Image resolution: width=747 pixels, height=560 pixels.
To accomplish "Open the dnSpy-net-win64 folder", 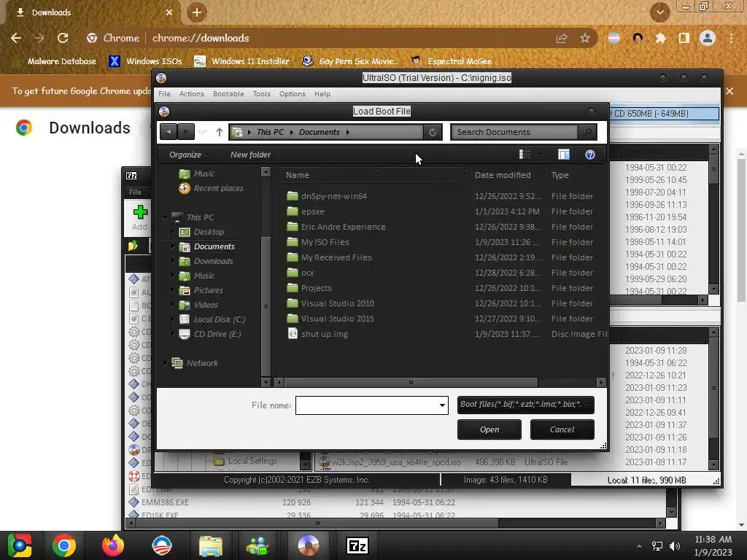I will [x=334, y=195].
